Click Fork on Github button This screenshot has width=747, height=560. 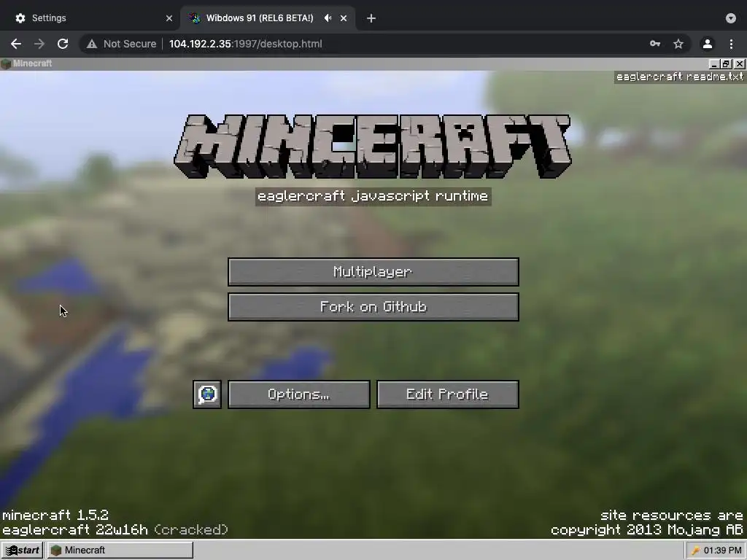pyautogui.click(x=373, y=307)
